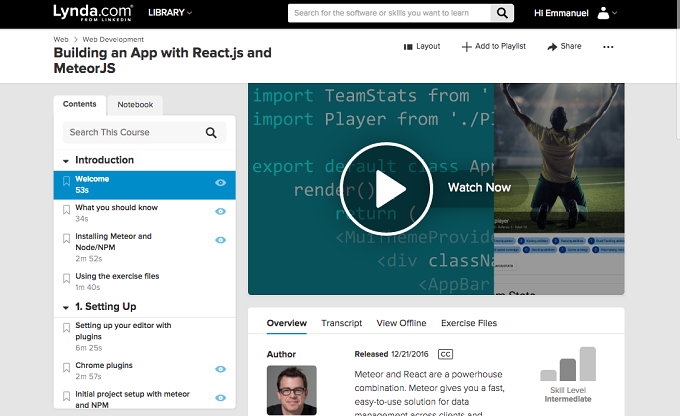The height and width of the screenshot is (416, 680).
Task: Collapse the Introduction section
Action: pos(65,161)
